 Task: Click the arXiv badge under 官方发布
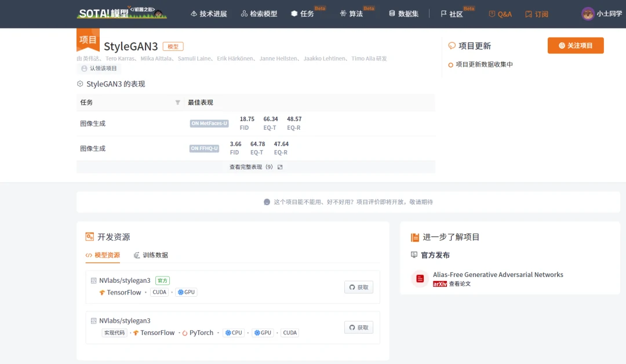tap(440, 284)
